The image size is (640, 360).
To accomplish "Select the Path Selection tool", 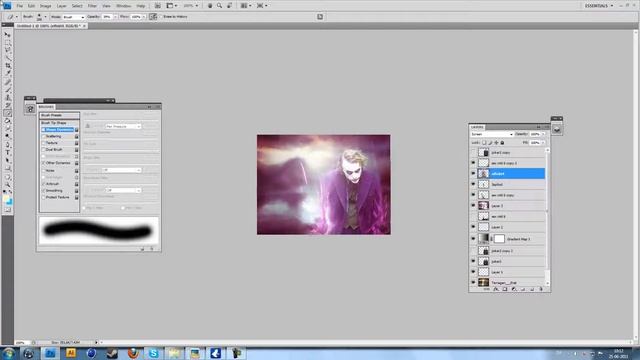I will pos(8,160).
